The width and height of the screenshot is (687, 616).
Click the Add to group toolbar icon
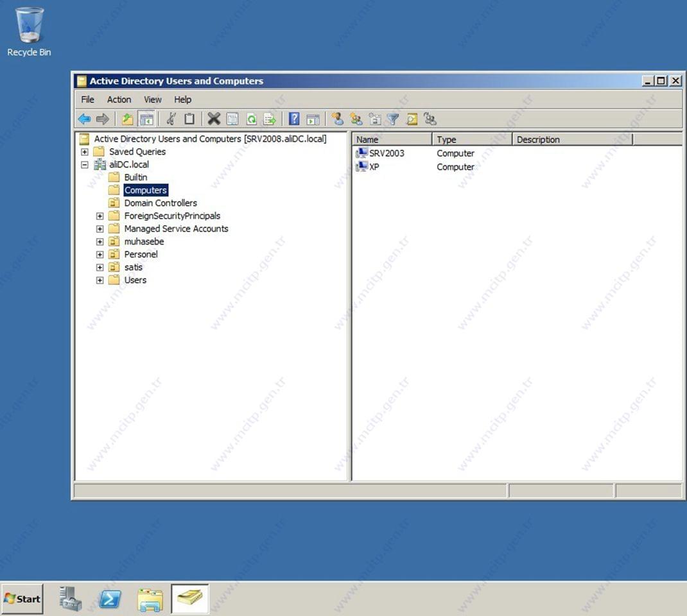point(430,119)
